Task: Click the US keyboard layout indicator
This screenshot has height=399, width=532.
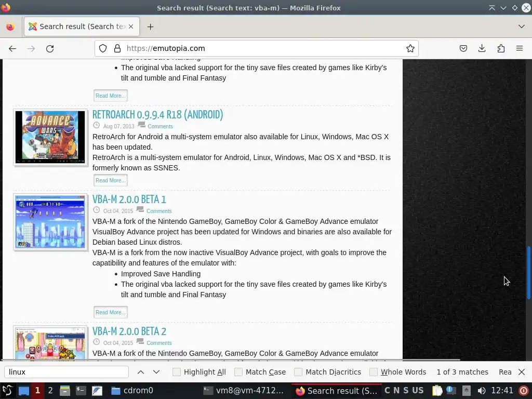Action: pyautogui.click(x=418, y=391)
